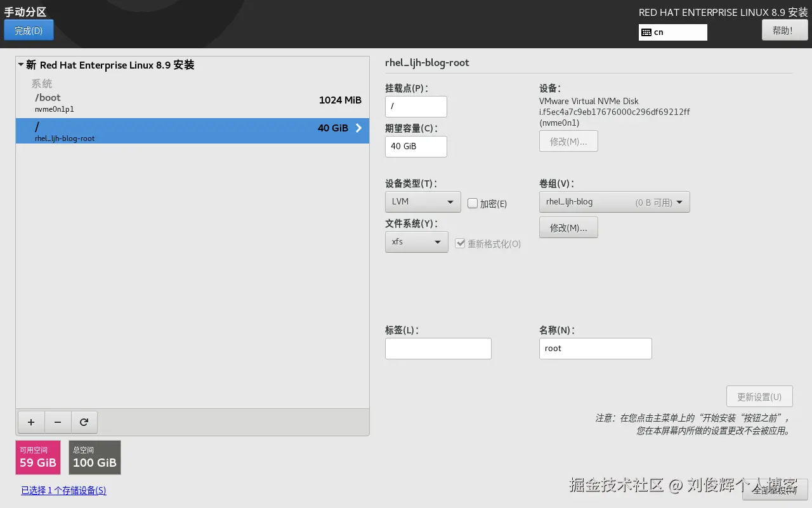Viewport: 812px width, 508px height.
Task: Reload storage configuration from disk icon
Action: coord(84,422)
